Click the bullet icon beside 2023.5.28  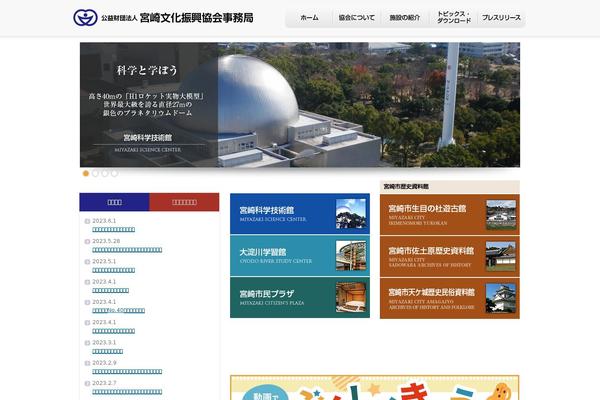pyautogui.click(x=87, y=242)
